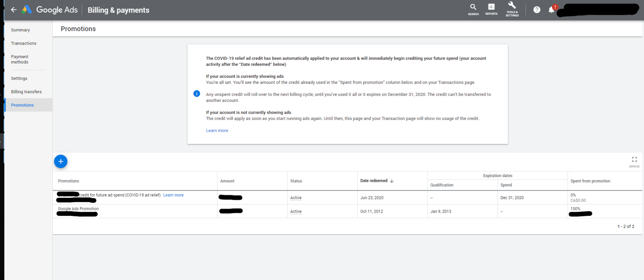
Task: Click Spent from promotion column header
Action: click(x=590, y=181)
